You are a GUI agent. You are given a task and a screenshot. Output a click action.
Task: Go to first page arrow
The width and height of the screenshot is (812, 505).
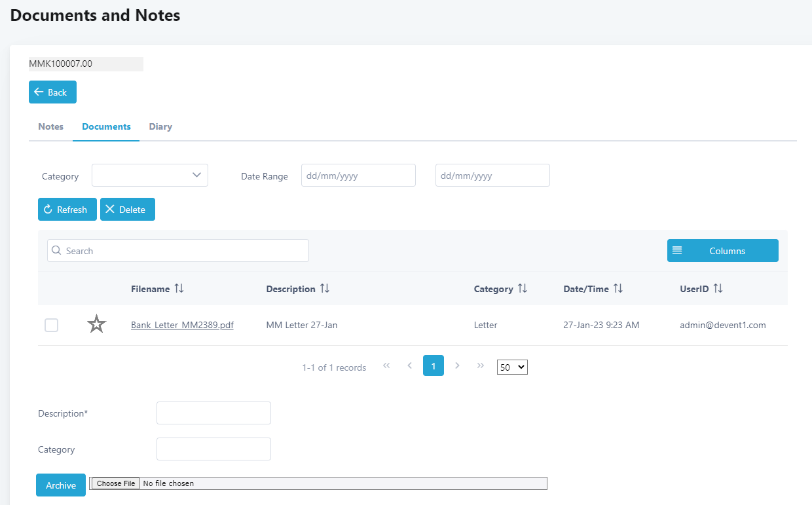click(x=386, y=365)
